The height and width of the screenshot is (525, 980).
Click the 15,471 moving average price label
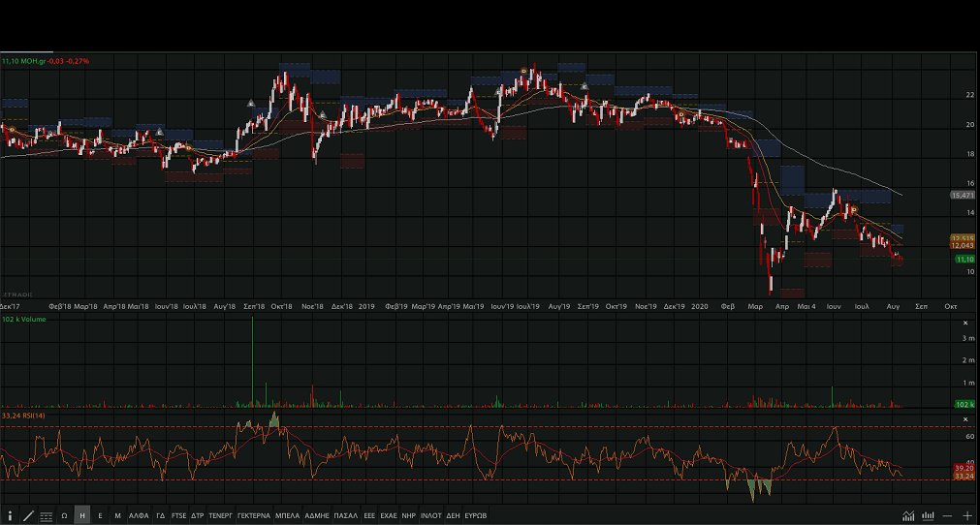(962, 196)
